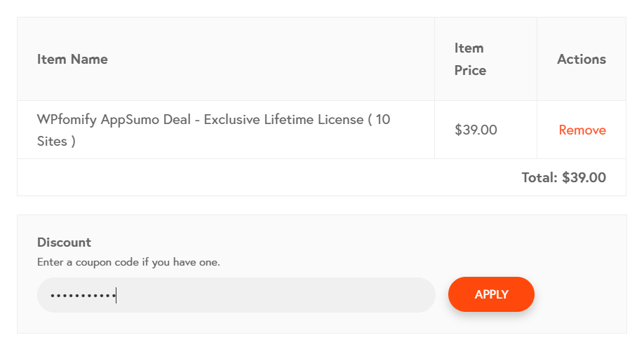Screen dimensions: 644x349
Task: Click "Exclusive Lifetime License" text
Action: 284,119
